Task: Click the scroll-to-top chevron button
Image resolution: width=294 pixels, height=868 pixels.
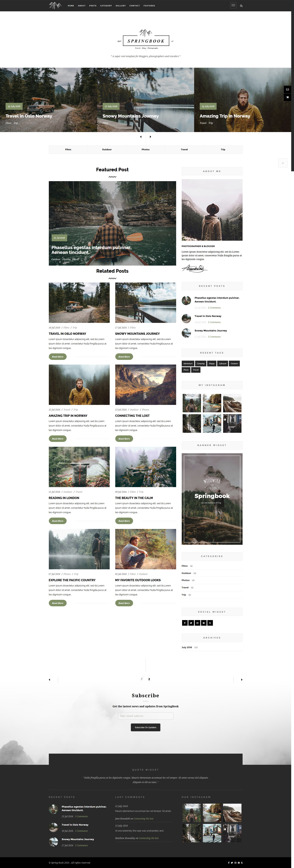Action: [x=282, y=163]
